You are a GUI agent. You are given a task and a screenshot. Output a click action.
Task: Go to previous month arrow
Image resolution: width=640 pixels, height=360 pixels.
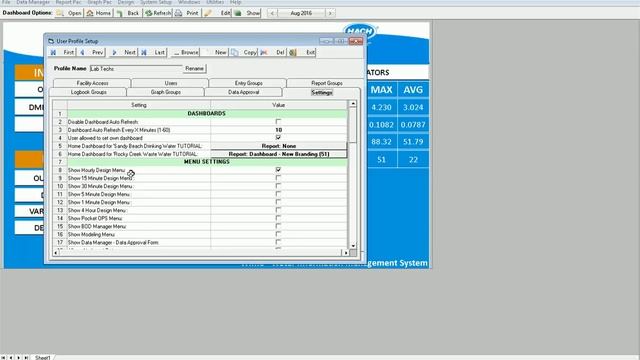[273, 13]
